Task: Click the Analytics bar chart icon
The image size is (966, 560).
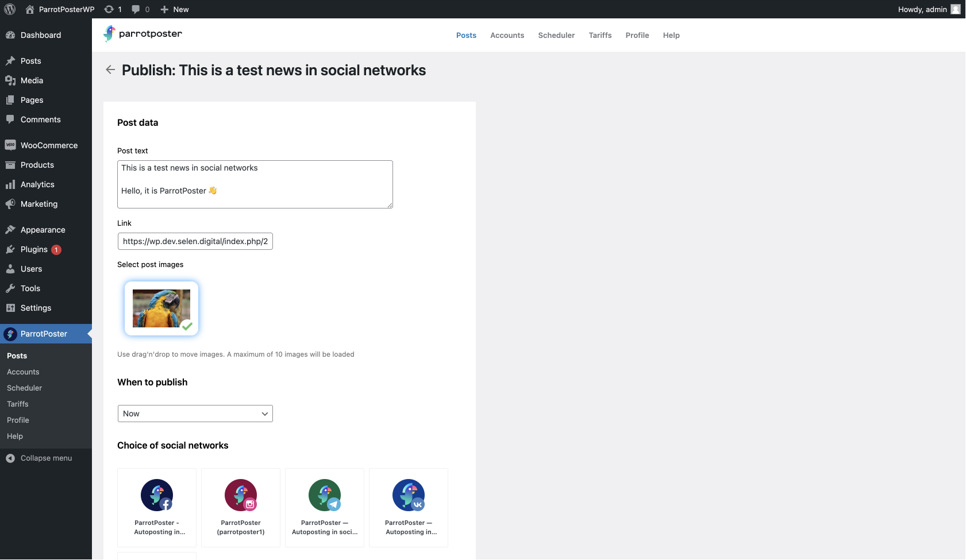Action: (10, 184)
